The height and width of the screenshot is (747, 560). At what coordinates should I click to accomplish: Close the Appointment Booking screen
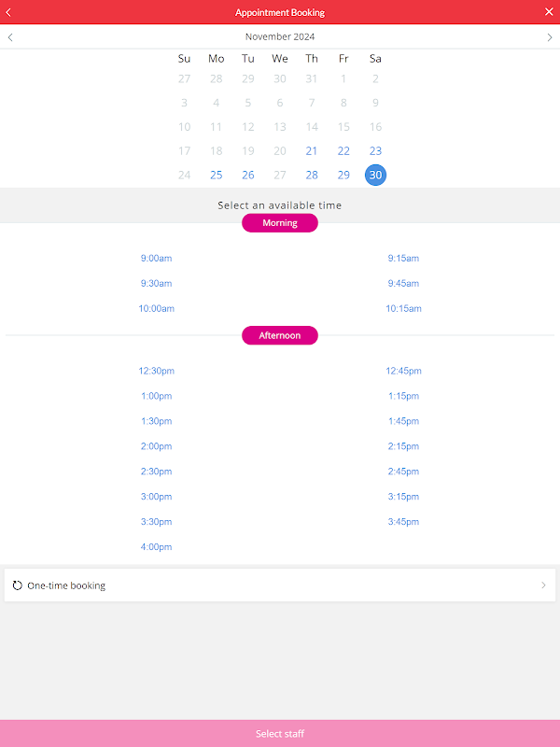(549, 12)
